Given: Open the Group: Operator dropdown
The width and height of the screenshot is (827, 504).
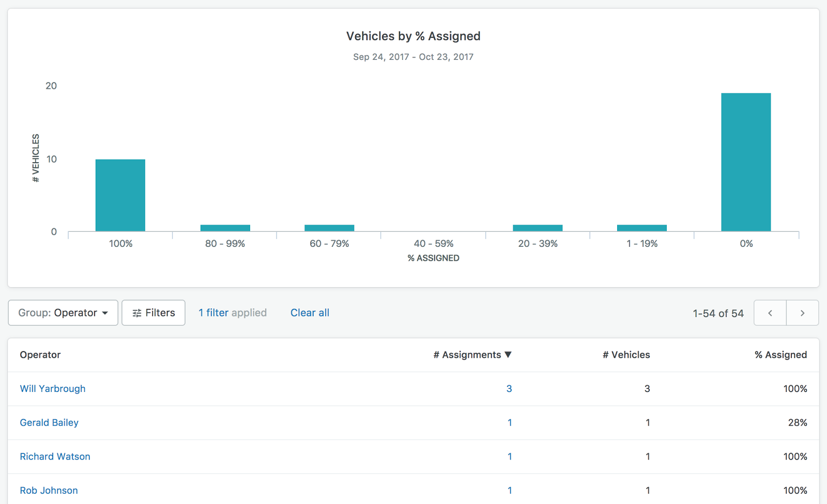Looking at the screenshot, I should [63, 313].
